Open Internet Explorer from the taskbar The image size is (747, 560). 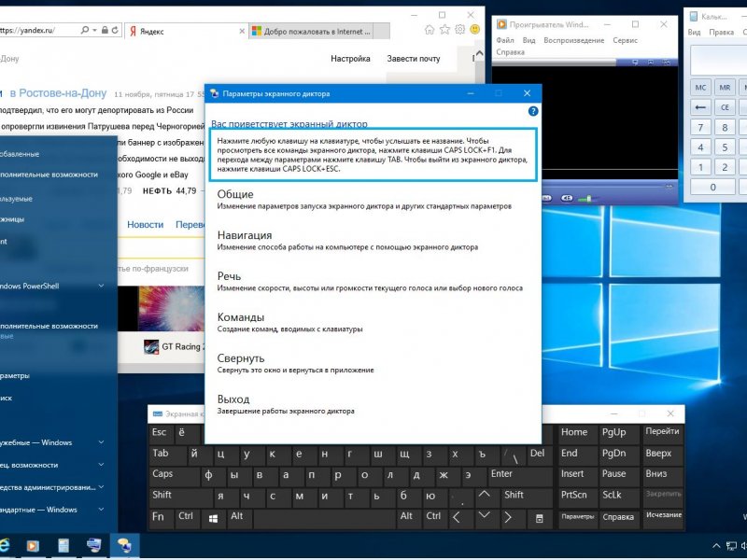(4, 546)
